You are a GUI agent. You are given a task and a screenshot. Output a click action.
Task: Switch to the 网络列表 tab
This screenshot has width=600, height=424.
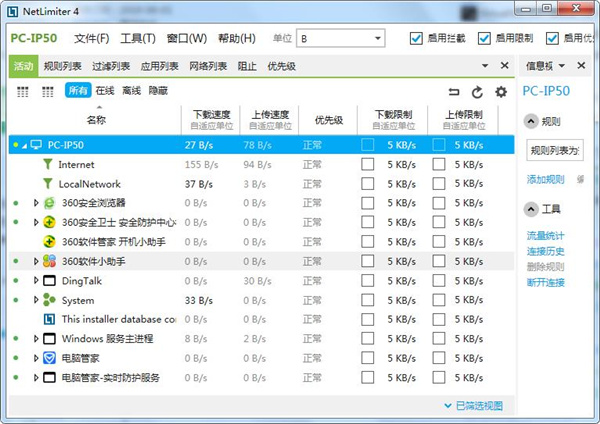(208, 66)
